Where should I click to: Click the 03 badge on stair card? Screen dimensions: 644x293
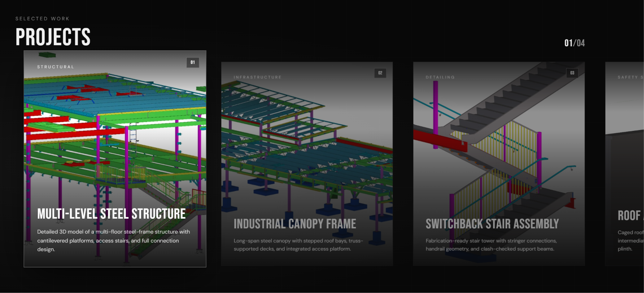(572, 73)
